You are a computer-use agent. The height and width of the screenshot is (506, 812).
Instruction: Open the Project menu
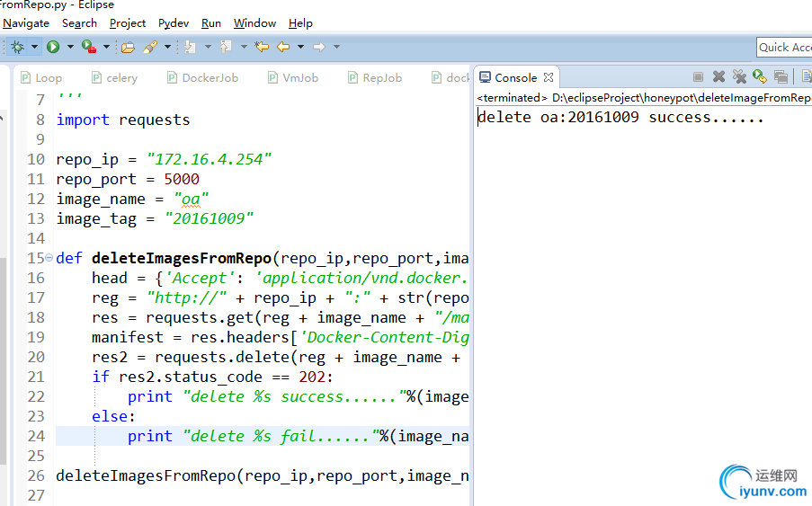tap(128, 23)
